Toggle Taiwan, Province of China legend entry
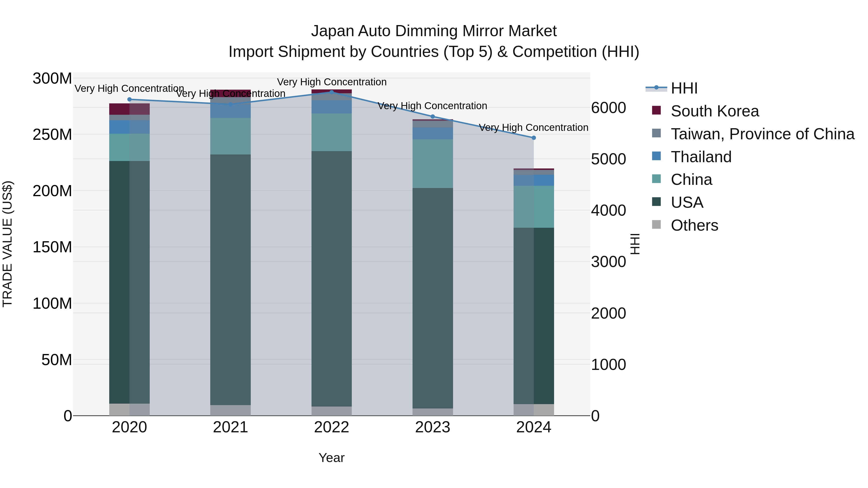This screenshot has width=868, height=488. 762,134
